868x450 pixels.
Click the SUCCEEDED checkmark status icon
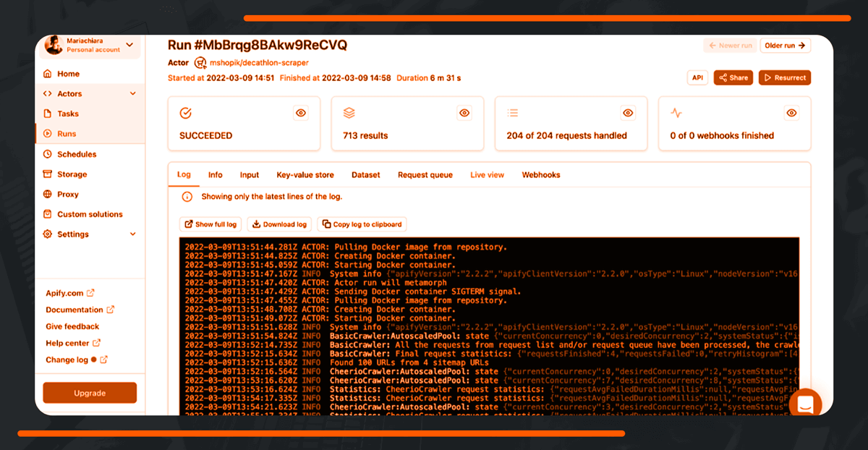click(185, 113)
